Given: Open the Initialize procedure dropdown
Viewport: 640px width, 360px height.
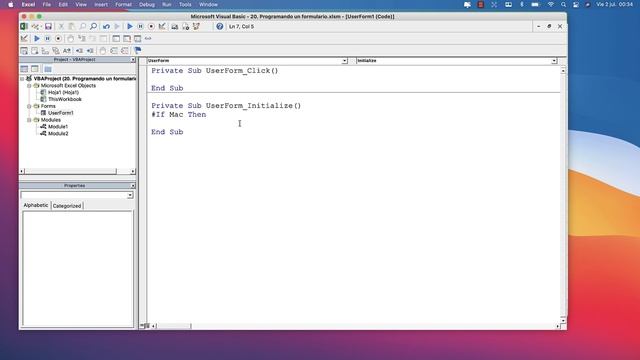Looking at the screenshot, I should (x=554, y=61).
